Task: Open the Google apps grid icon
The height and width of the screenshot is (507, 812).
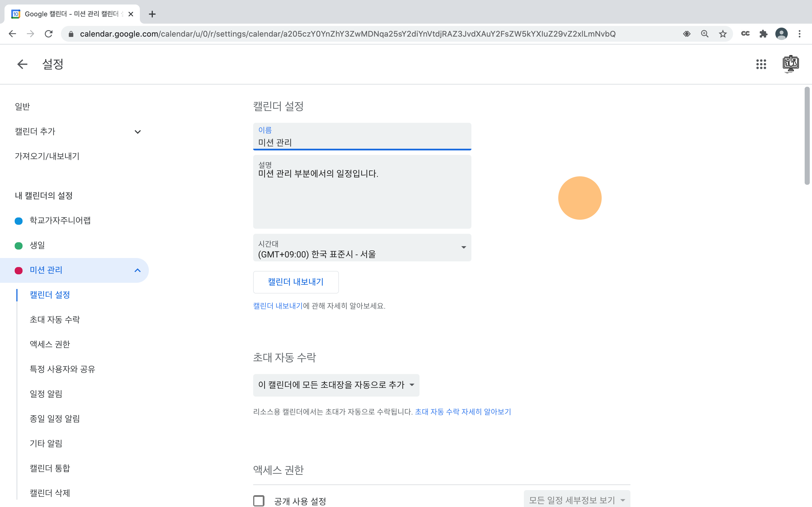Action: click(761, 64)
